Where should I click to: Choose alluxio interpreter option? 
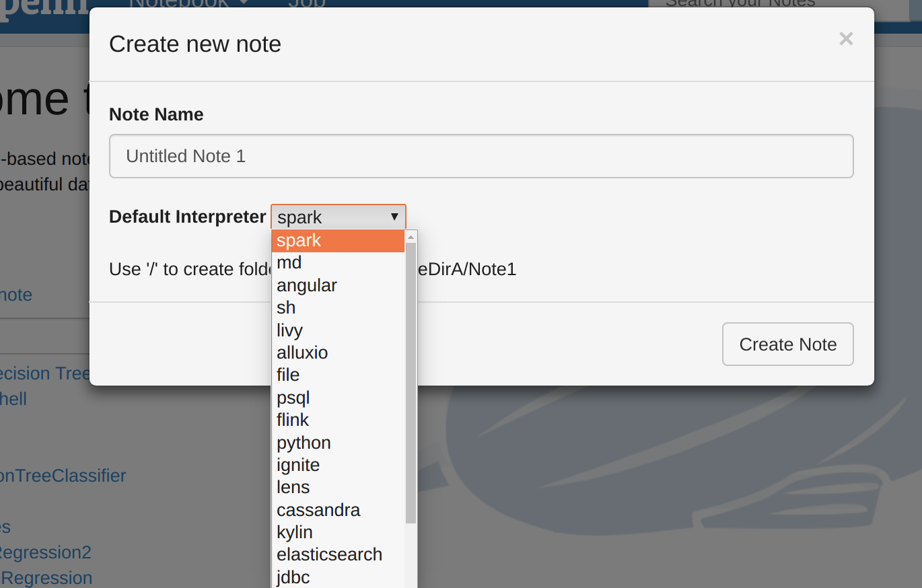click(x=339, y=353)
